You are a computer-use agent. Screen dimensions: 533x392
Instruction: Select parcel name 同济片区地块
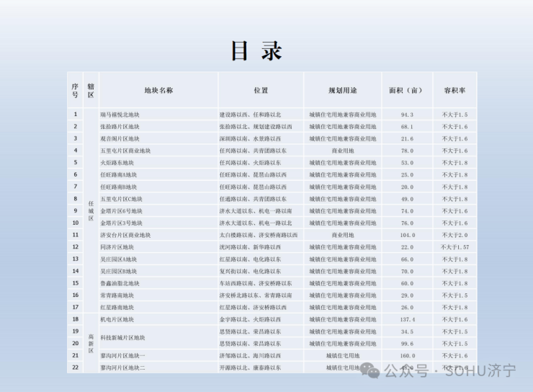(117, 247)
